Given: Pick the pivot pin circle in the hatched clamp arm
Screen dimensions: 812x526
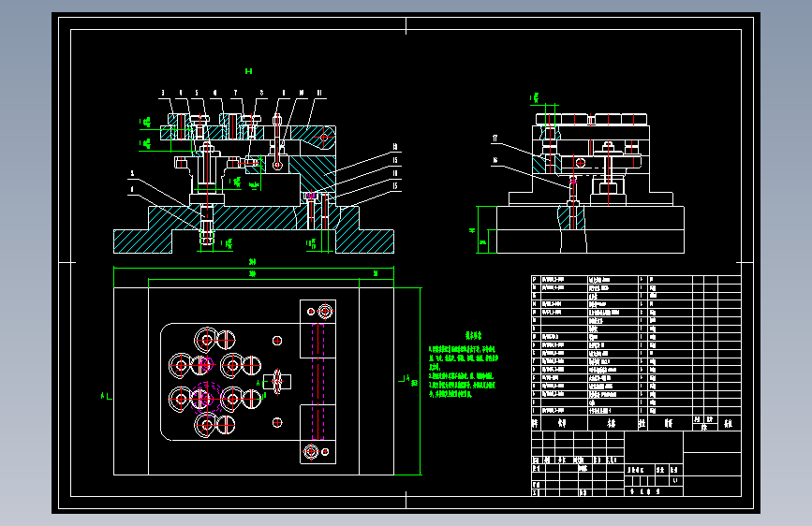Looking at the screenshot, I should tap(324, 138).
